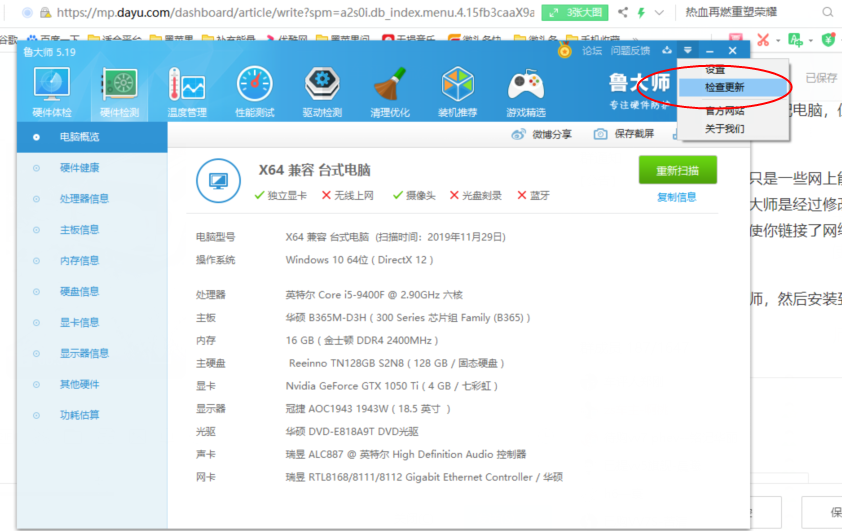The height and width of the screenshot is (531, 842).
Task: Select 电脑概览 in the sidebar
Action: (92, 137)
